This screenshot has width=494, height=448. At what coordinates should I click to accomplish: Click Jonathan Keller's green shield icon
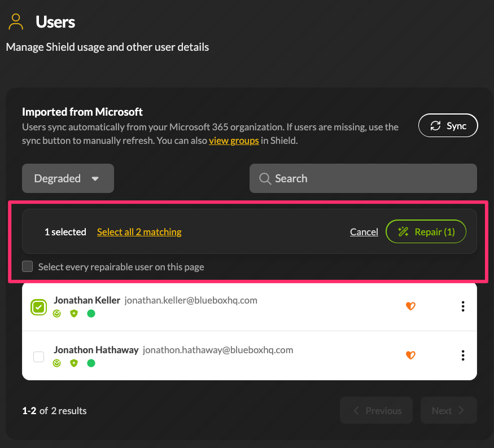pos(74,314)
